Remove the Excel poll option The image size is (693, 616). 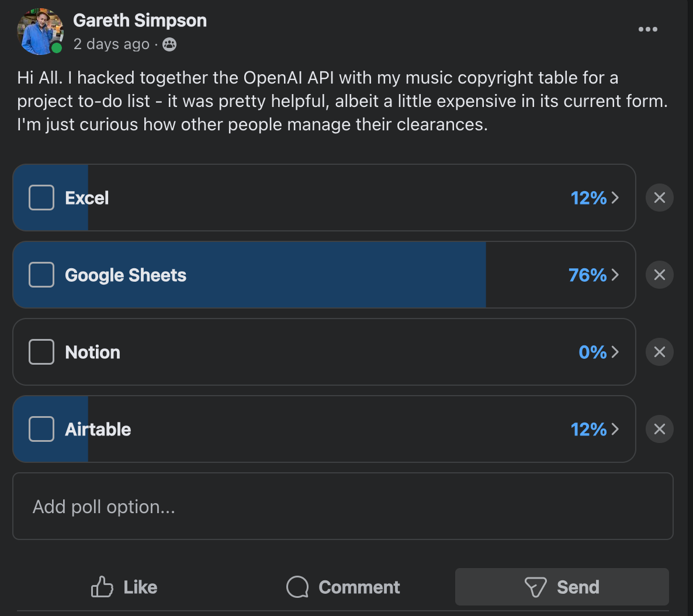659,198
